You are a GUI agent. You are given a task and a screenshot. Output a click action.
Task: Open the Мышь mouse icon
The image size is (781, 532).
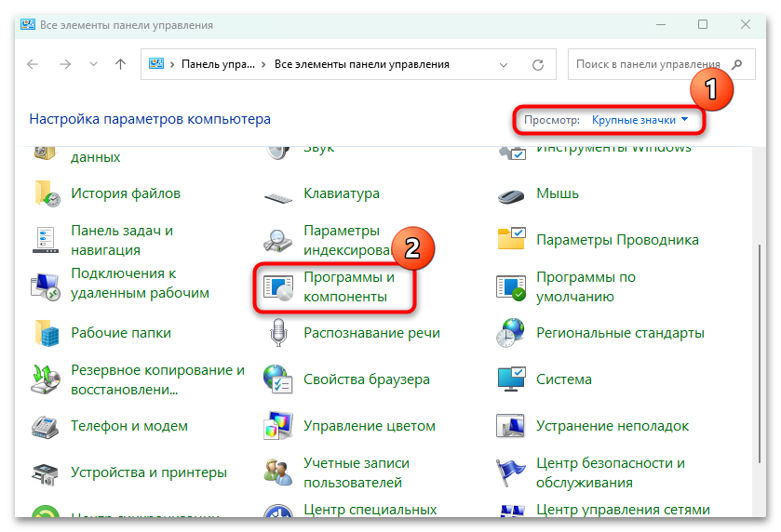(511, 196)
